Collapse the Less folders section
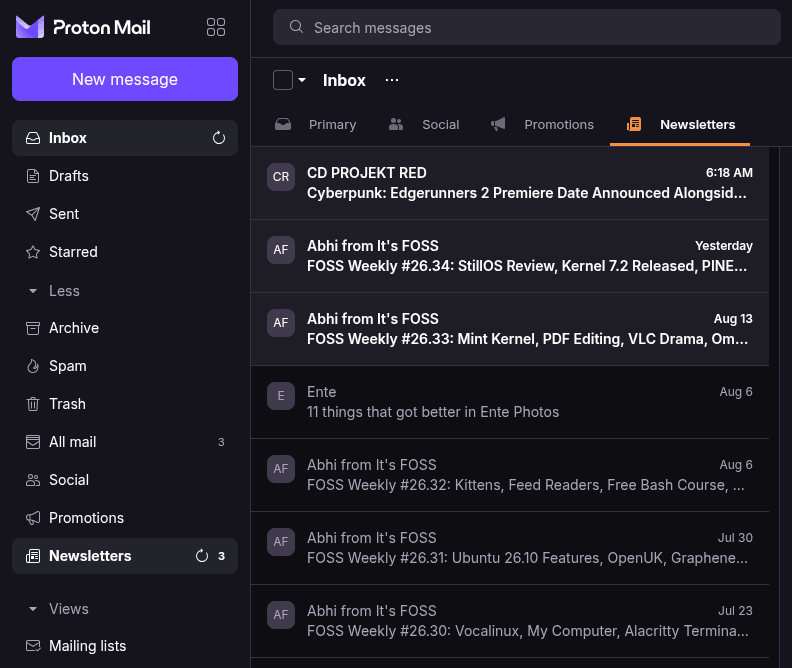The height and width of the screenshot is (668, 792). 53,291
